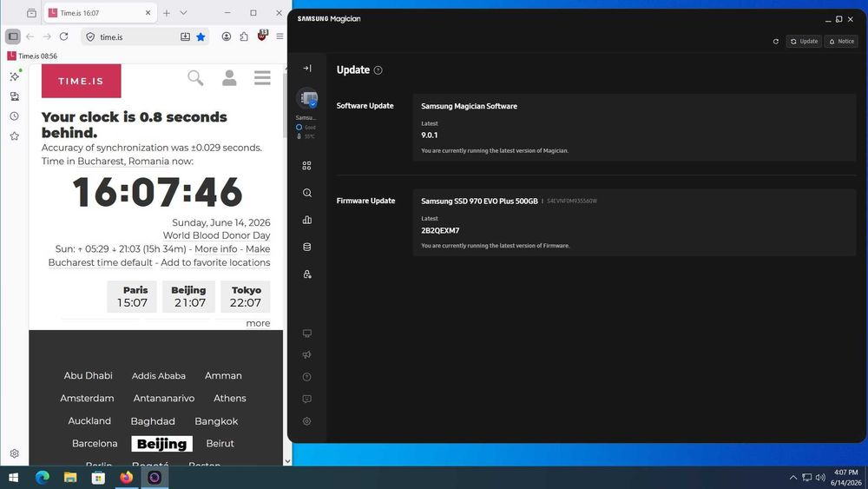Click the TIME.IS red logo
This screenshot has width=868, height=489.
tap(82, 81)
